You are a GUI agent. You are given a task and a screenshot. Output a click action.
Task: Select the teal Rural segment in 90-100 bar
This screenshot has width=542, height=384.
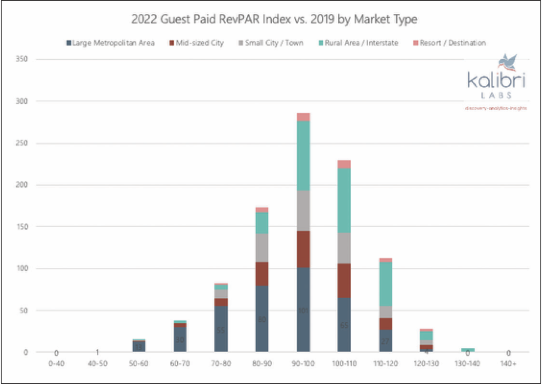[303, 156]
